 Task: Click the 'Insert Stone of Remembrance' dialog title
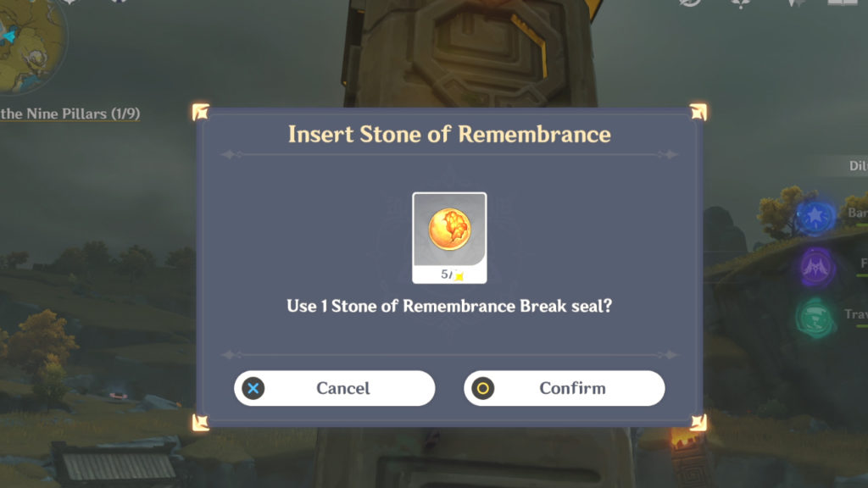coord(449,133)
